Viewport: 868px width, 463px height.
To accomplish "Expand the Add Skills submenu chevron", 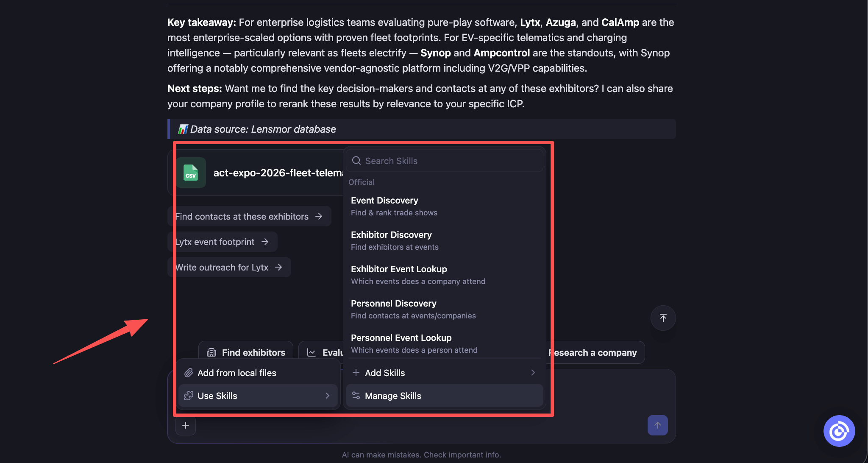I will click(x=533, y=373).
